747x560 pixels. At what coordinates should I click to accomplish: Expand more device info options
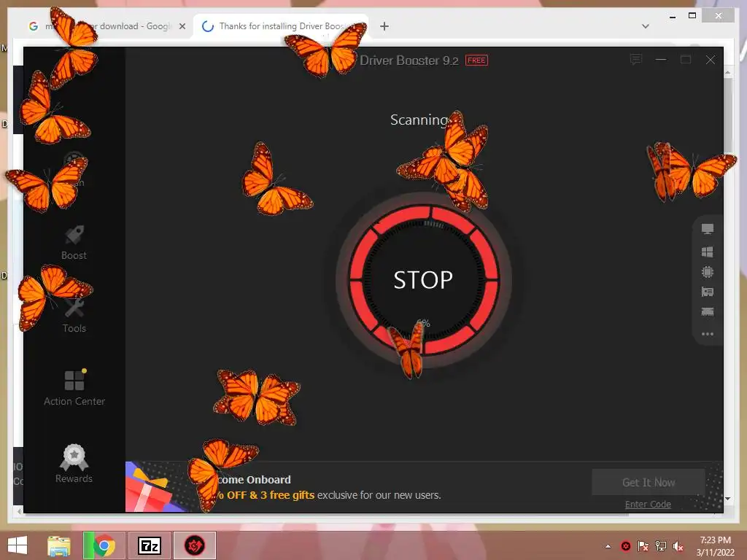coord(708,334)
